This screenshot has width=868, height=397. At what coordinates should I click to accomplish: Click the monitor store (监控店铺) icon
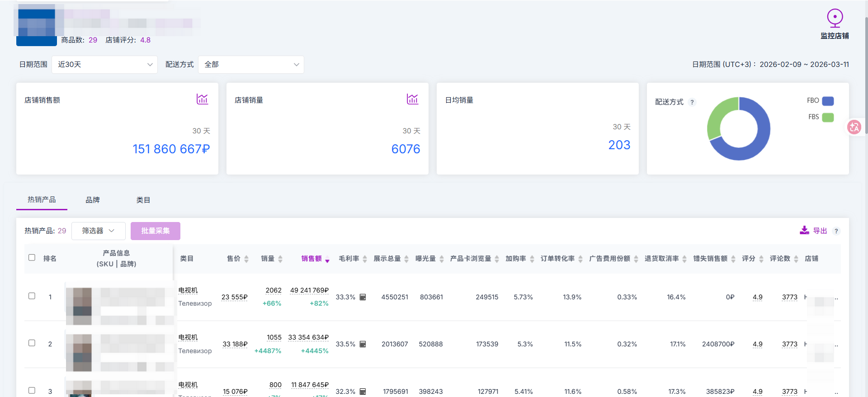835,19
